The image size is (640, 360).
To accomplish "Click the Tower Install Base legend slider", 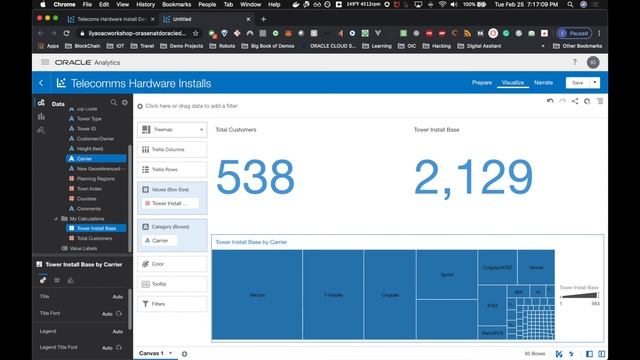I will (580, 296).
